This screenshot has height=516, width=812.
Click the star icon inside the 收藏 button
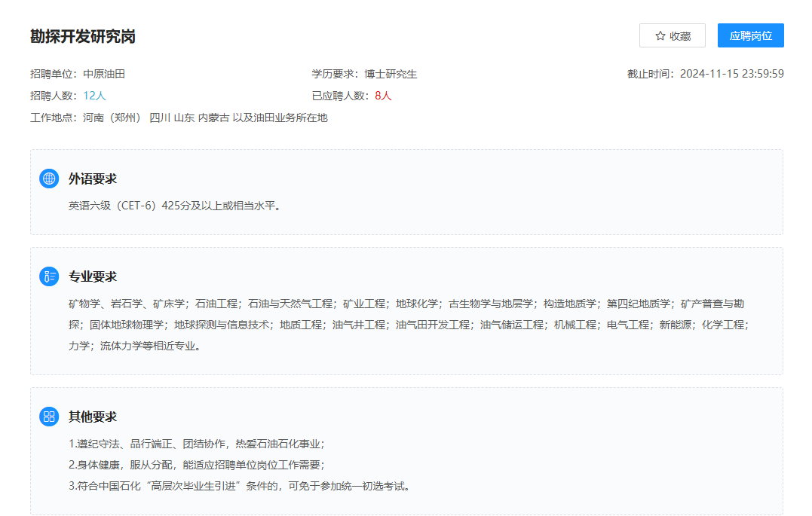coord(661,35)
